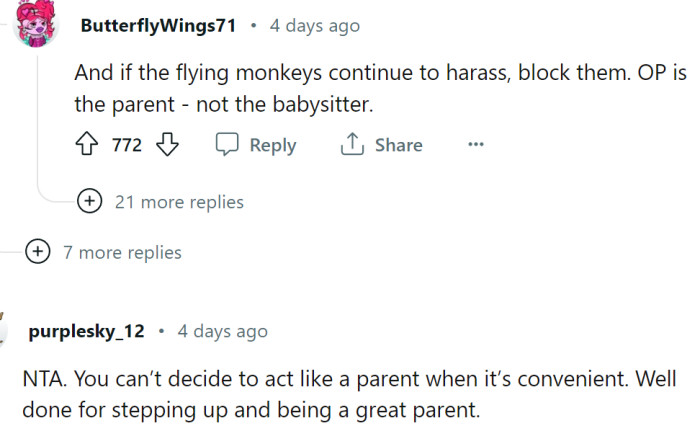Downvote ButterflyWings71's comment

(x=167, y=145)
